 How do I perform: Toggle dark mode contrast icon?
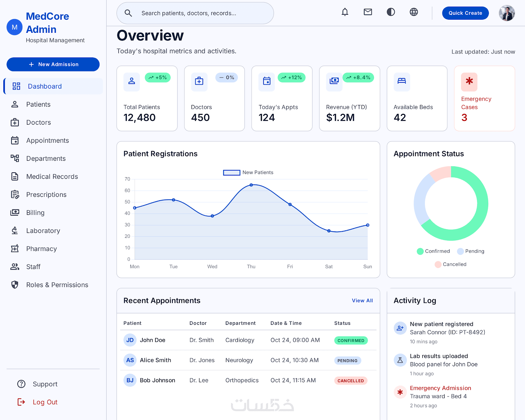391,12
